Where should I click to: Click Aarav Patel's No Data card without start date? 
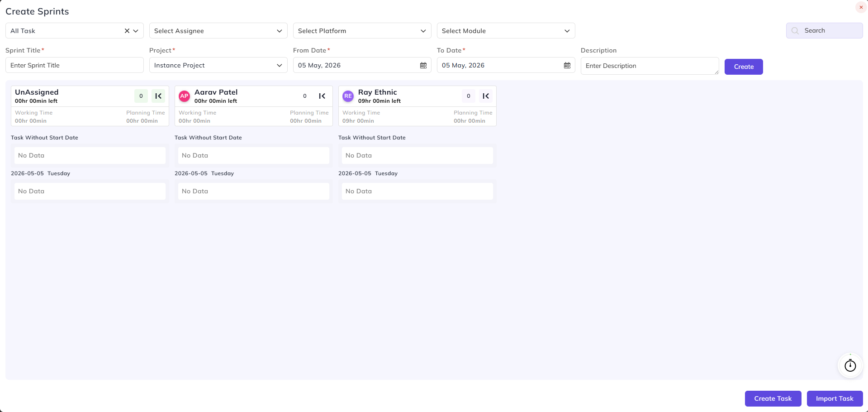tap(253, 155)
